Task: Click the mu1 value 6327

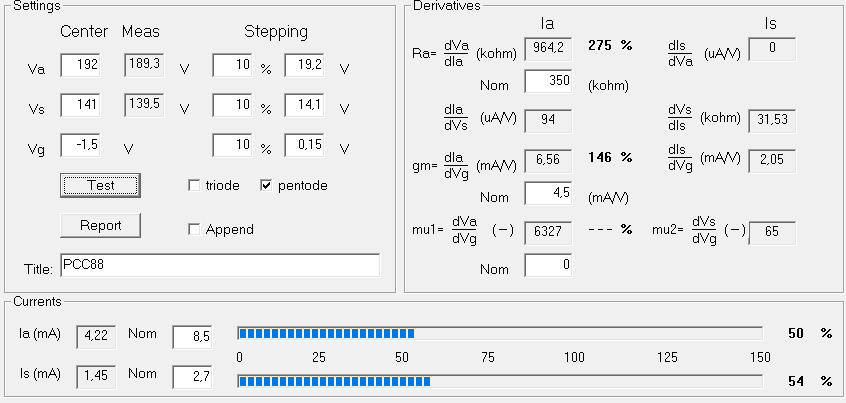Action: tap(548, 233)
